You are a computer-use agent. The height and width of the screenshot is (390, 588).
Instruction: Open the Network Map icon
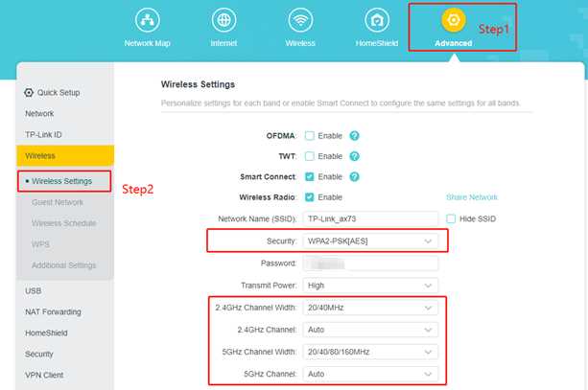pos(147,20)
